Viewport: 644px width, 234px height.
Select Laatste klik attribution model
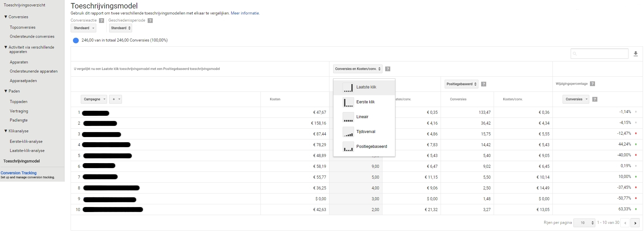click(x=364, y=87)
